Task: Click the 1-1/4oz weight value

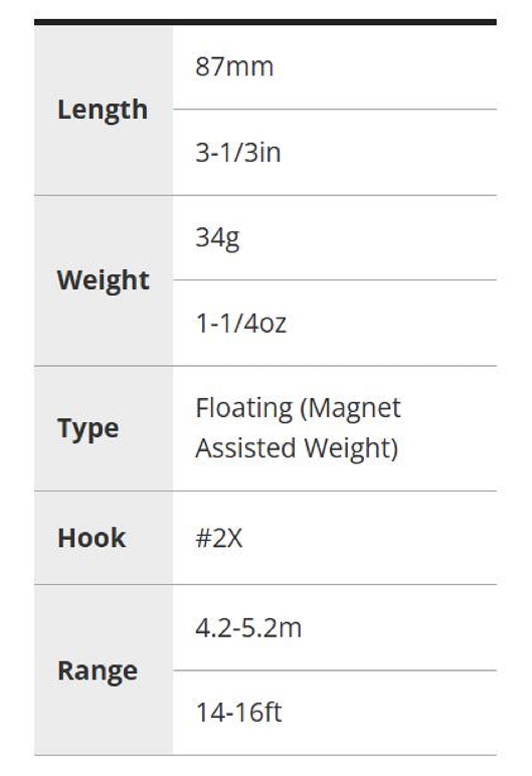Action: click(x=241, y=323)
